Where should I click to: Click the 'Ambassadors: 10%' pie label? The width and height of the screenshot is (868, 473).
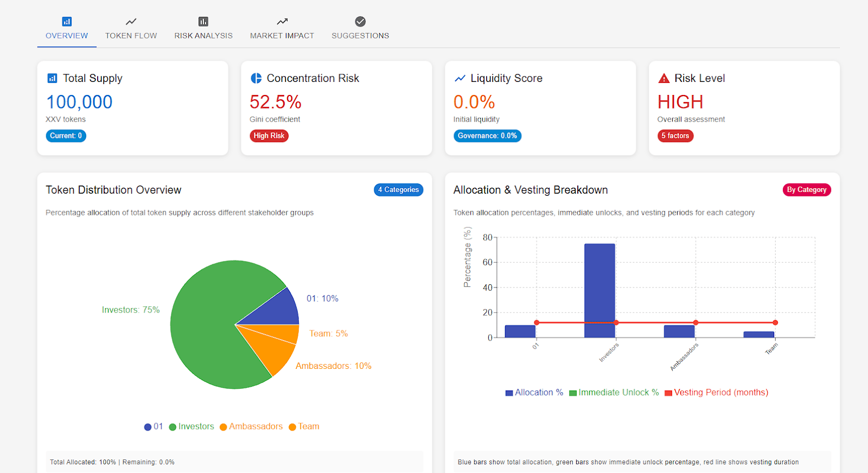[334, 366]
